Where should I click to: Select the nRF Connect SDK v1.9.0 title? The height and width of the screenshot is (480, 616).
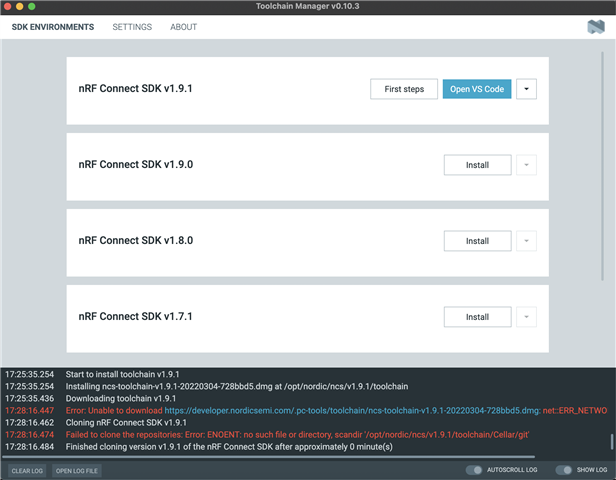coord(136,164)
